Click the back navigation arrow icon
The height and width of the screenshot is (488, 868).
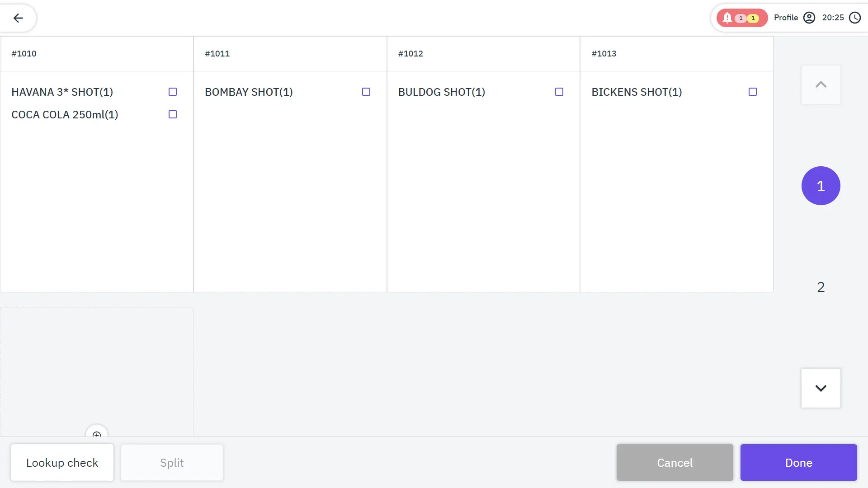click(18, 18)
